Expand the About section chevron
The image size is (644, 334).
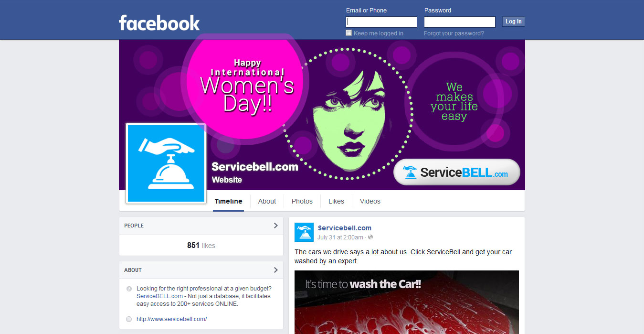click(x=275, y=270)
